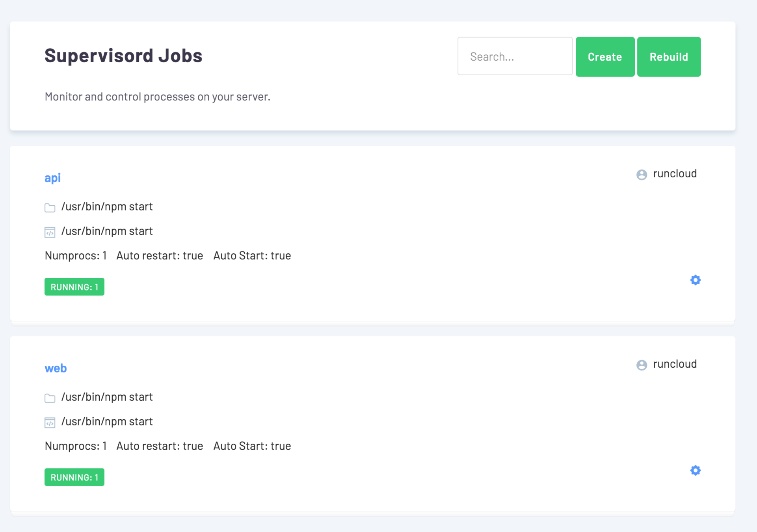Viewport: 757px width, 532px height.
Task: Click folder icon in api job
Action: [x=50, y=208]
